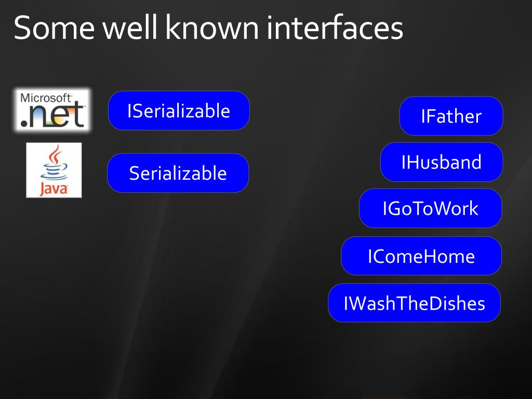Viewport: 532px width, 399px height.
Task: Click the word Microsoft in the logo
Action: coord(46,98)
